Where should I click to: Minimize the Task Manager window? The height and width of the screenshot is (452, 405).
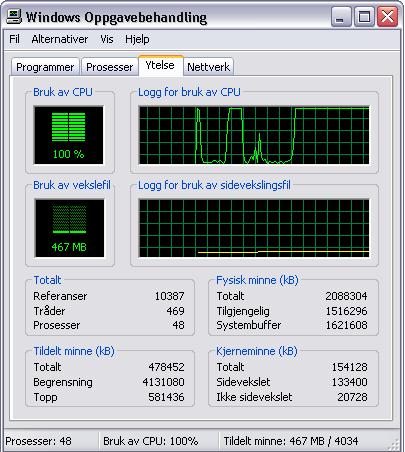click(341, 17)
